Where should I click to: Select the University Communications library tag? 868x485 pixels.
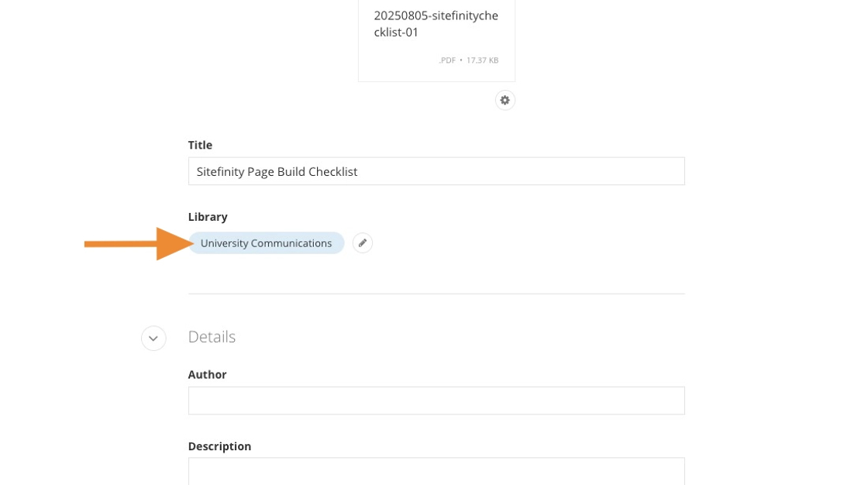[266, 243]
